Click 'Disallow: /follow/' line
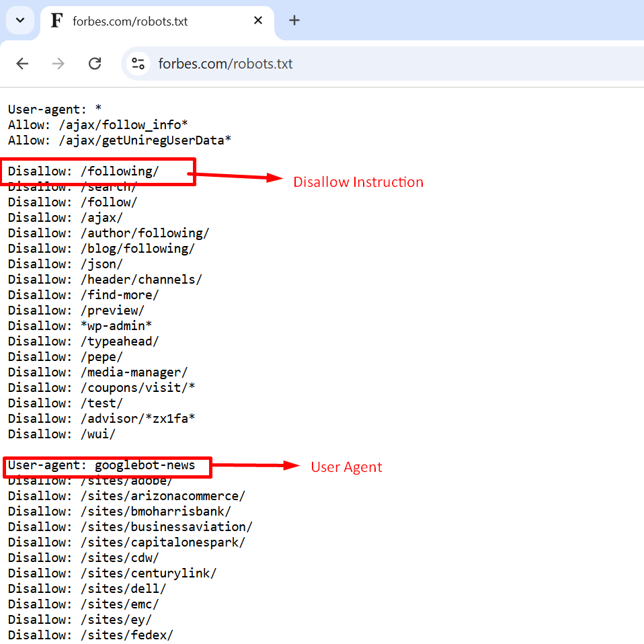The image size is (644, 644). point(73,202)
